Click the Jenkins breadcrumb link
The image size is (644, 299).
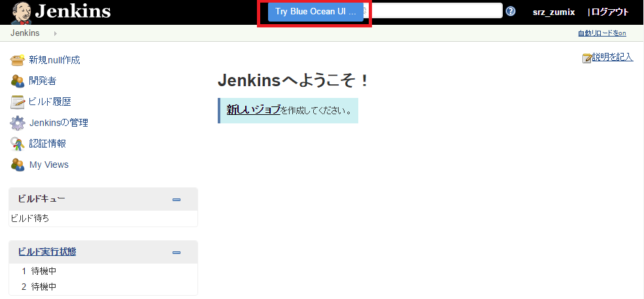tap(25, 33)
